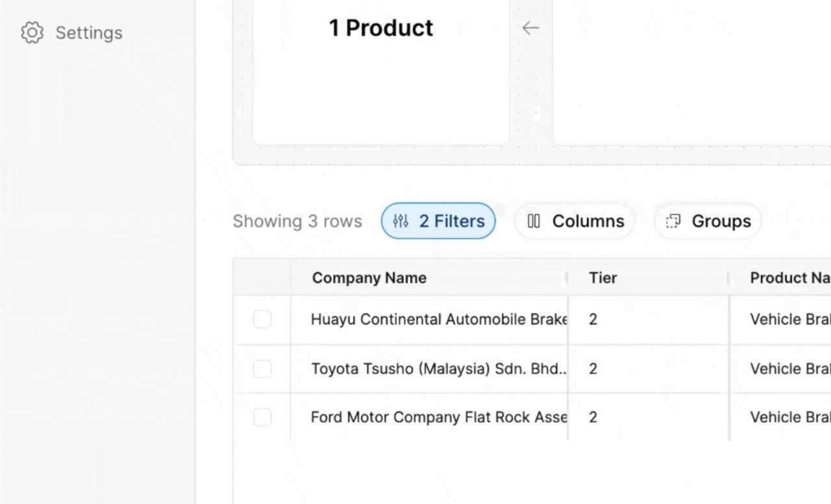Tick the checkbox for Toyota Tsusho row
Screen dimensions: 831x504
coord(262,368)
